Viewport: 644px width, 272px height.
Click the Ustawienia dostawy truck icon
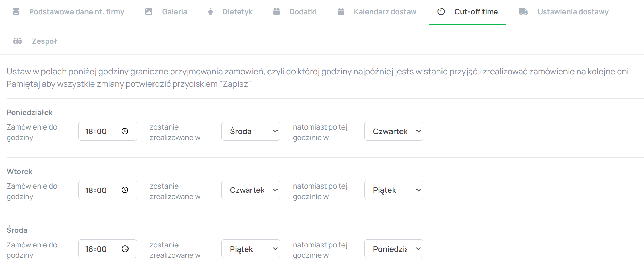[x=523, y=12]
